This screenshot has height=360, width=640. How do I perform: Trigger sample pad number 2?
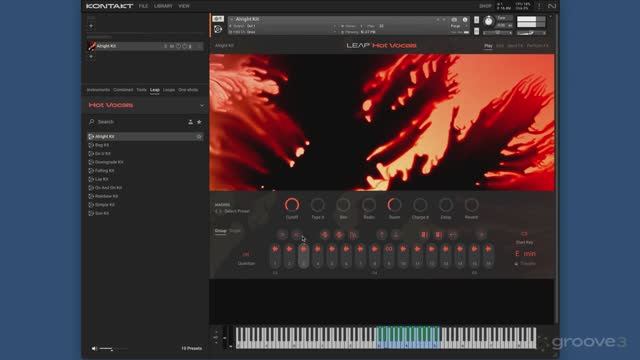tap(289, 256)
